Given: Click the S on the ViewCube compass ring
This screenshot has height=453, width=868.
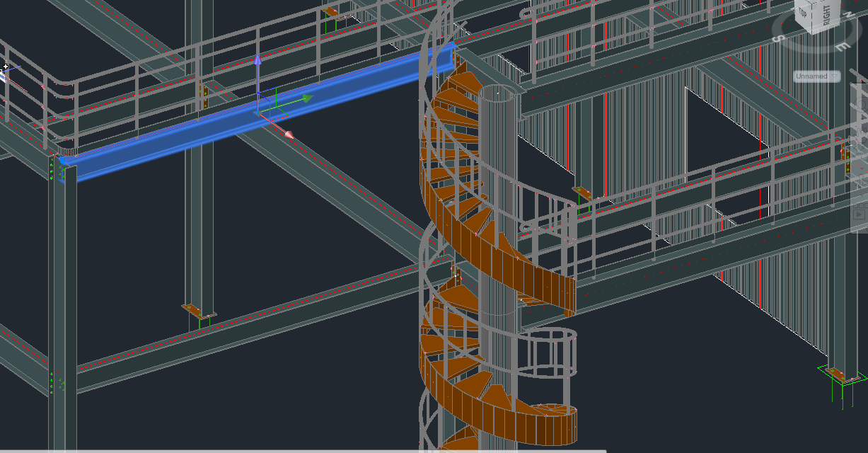Looking at the screenshot, I should point(780,38).
